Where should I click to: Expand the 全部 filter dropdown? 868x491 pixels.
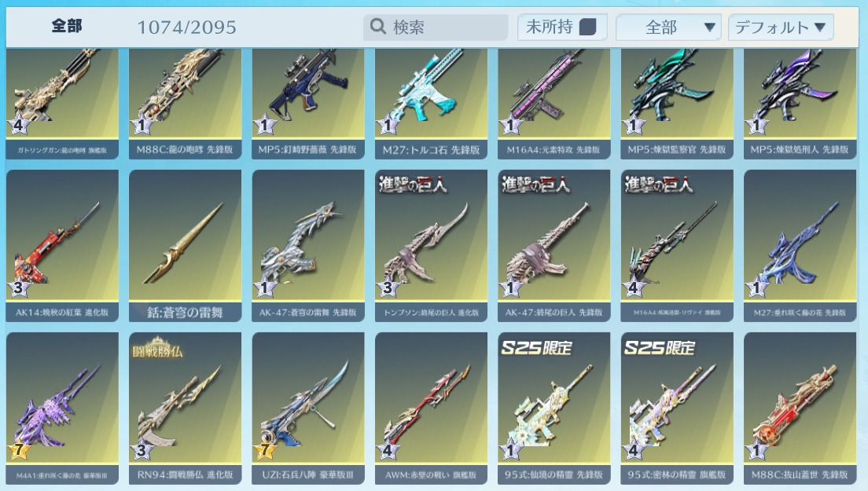pos(668,27)
